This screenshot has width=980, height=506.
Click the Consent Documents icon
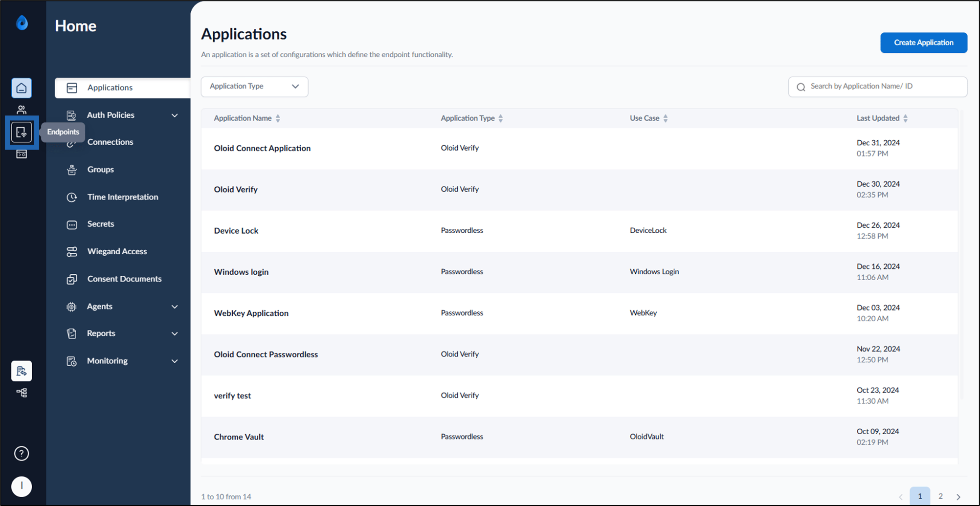click(x=72, y=279)
